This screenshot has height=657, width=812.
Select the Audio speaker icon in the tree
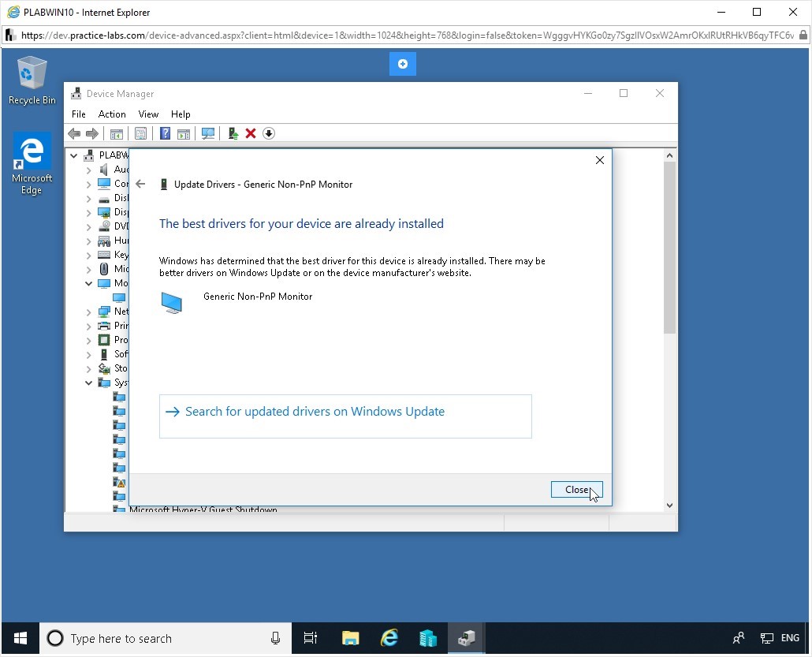coord(104,170)
